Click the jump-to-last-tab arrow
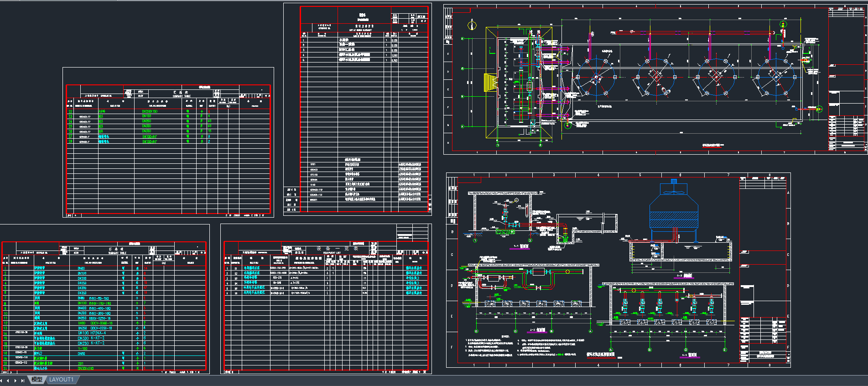 22,380
